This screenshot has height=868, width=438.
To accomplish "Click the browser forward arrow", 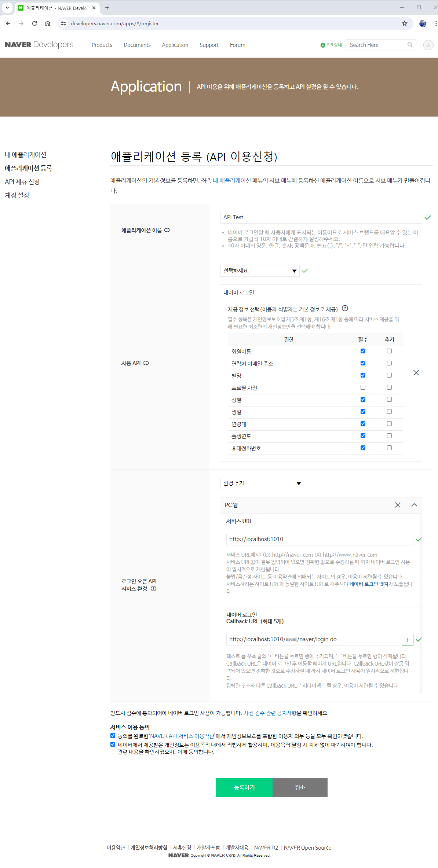I will 21,23.
